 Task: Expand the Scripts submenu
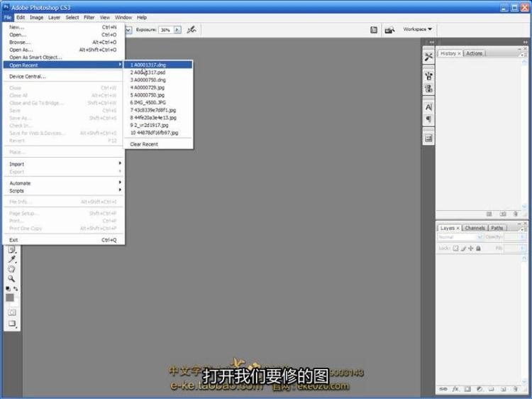[x=62, y=190]
